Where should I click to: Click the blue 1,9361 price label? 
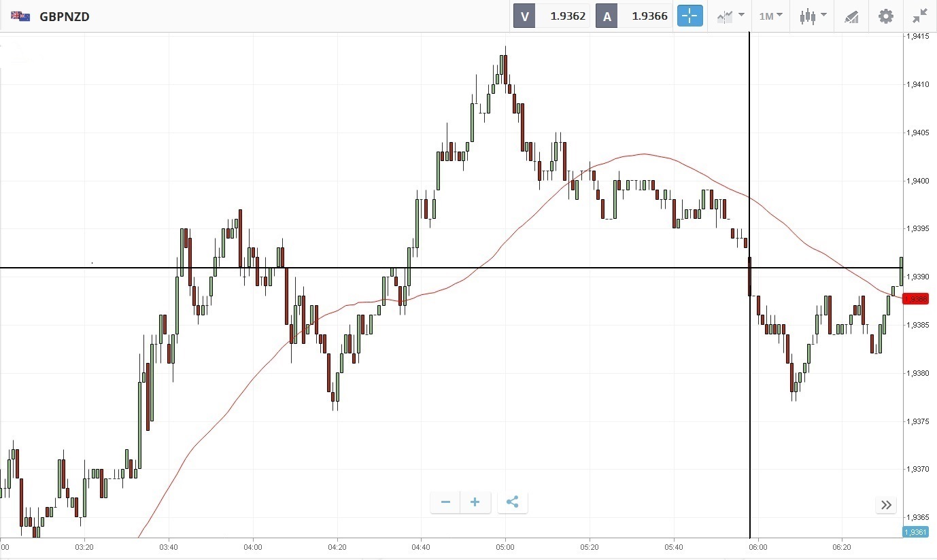coord(915,531)
